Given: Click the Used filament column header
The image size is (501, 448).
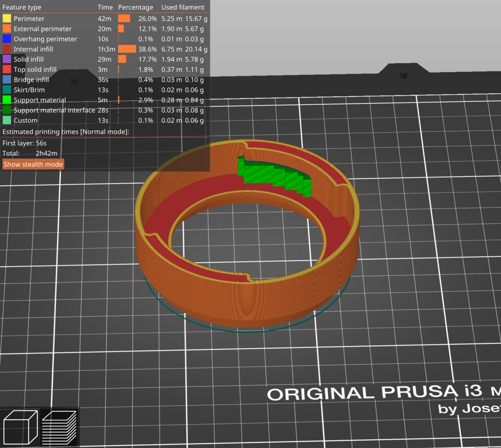Looking at the screenshot, I should [x=183, y=7].
